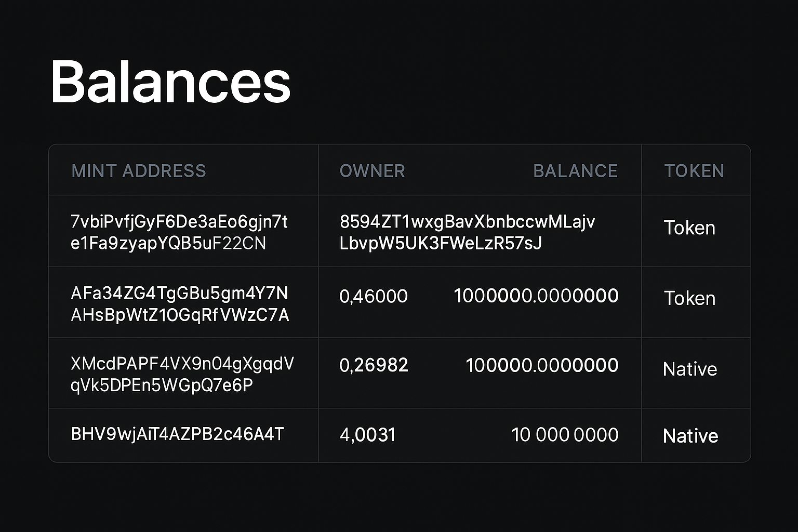
Task: Click owner value 0,46000
Action: tap(374, 296)
